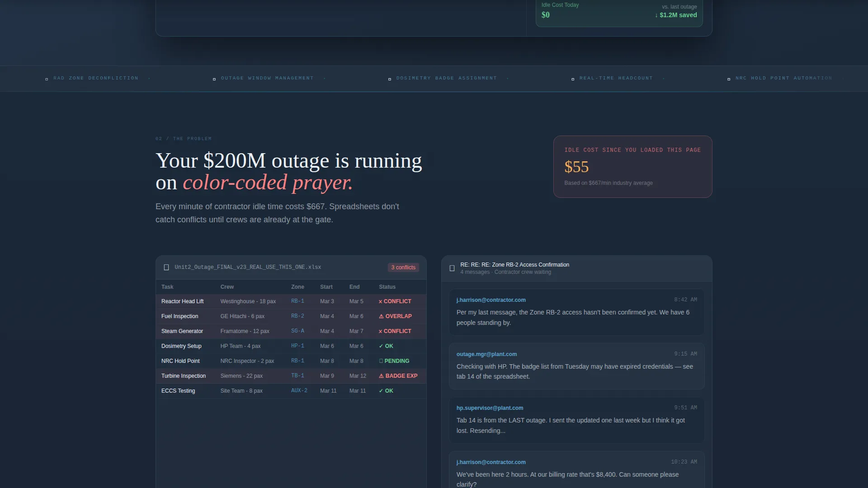Click the NRC HOLD POINT AUTOMATION ticker label

click(x=783, y=78)
